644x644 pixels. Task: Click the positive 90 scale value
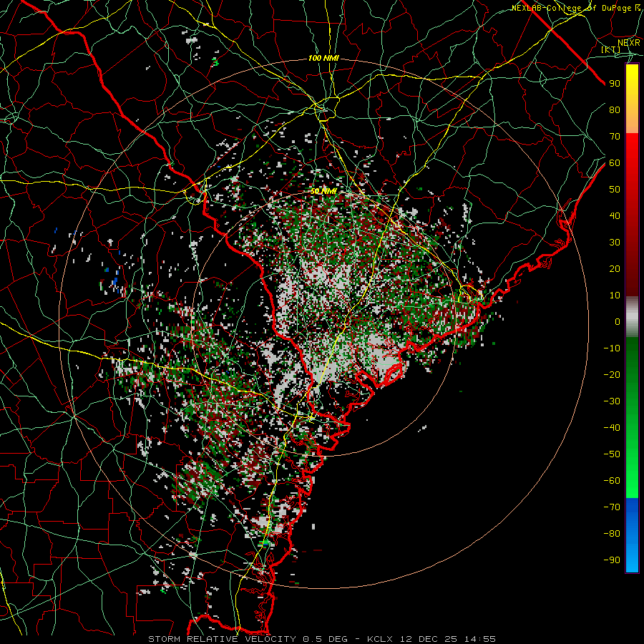coord(615,84)
